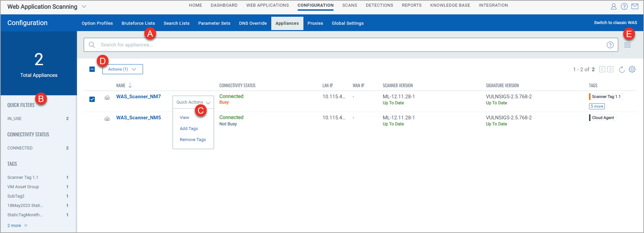Collapse the Quick Actions dropdown

tap(193, 102)
